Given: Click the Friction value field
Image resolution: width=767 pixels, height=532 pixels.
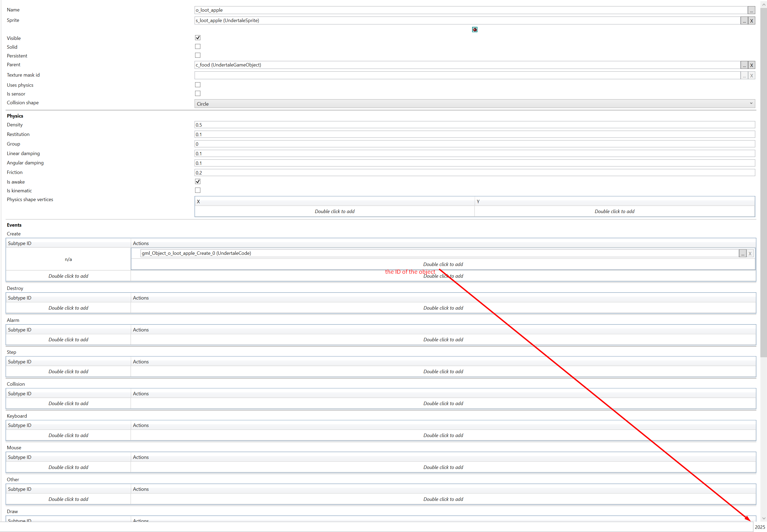Looking at the screenshot, I should pos(475,173).
